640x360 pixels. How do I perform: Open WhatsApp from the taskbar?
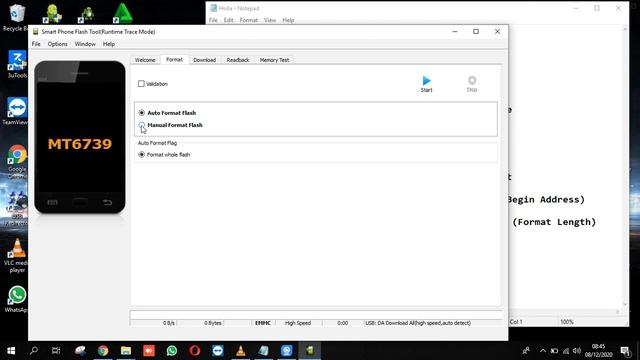[x=172, y=351]
